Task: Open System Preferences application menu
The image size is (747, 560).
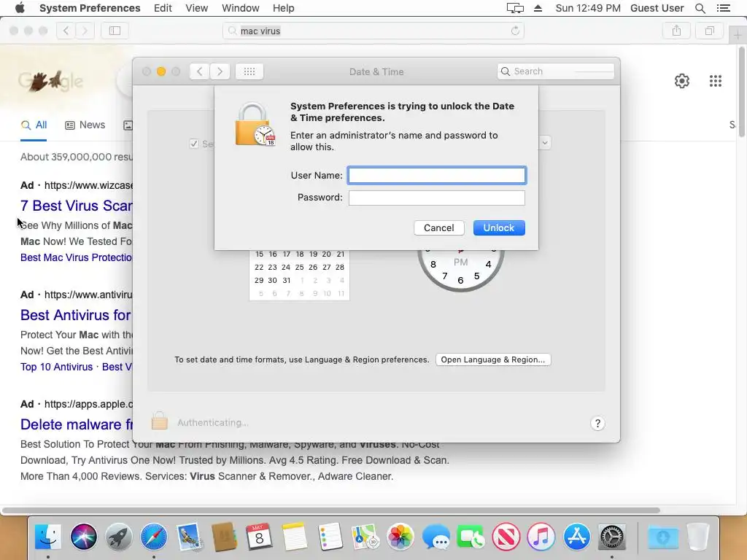Action: [x=90, y=8]
